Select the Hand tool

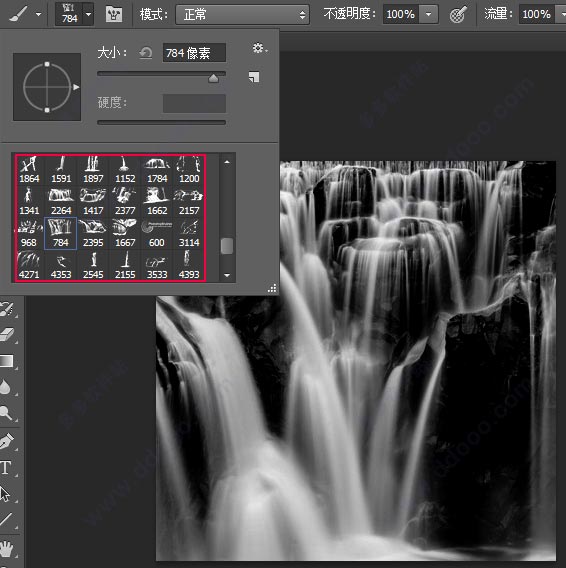(x=7, y=549)
